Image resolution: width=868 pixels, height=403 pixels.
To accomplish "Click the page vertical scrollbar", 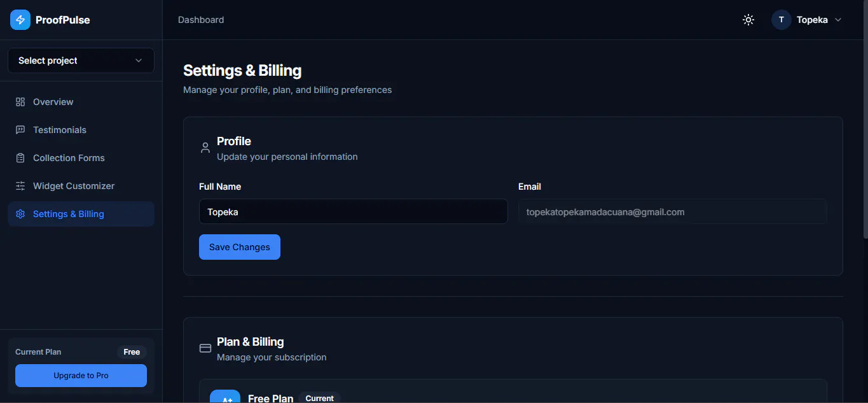I will [865, 121].
